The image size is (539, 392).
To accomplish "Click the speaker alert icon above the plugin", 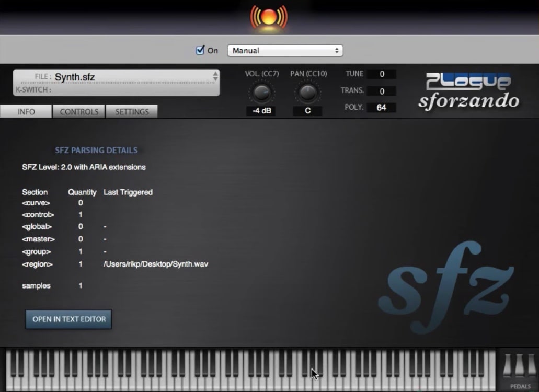I will click(270, 16).
